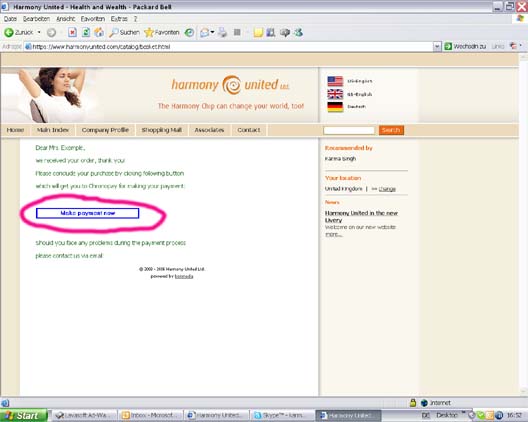Click the green Zurück back button
The height and width of the screenshot is (422, 528).
(x=19, y=32)
